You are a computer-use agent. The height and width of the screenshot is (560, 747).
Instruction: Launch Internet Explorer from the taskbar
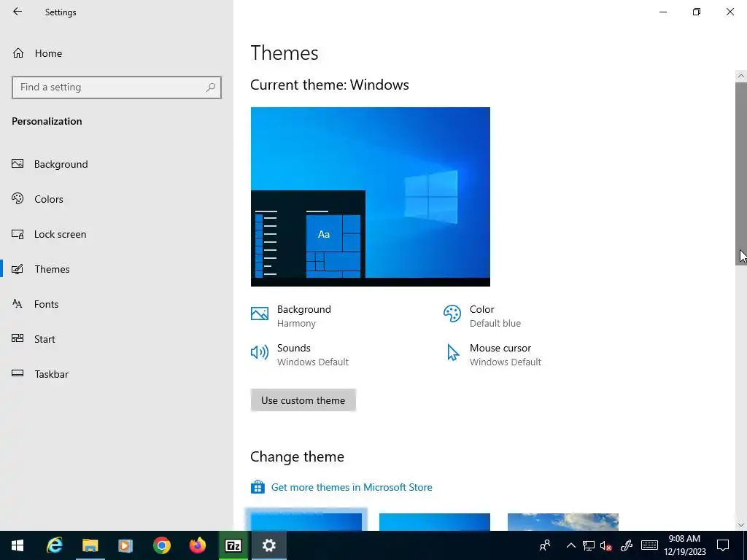coord(54,545)
